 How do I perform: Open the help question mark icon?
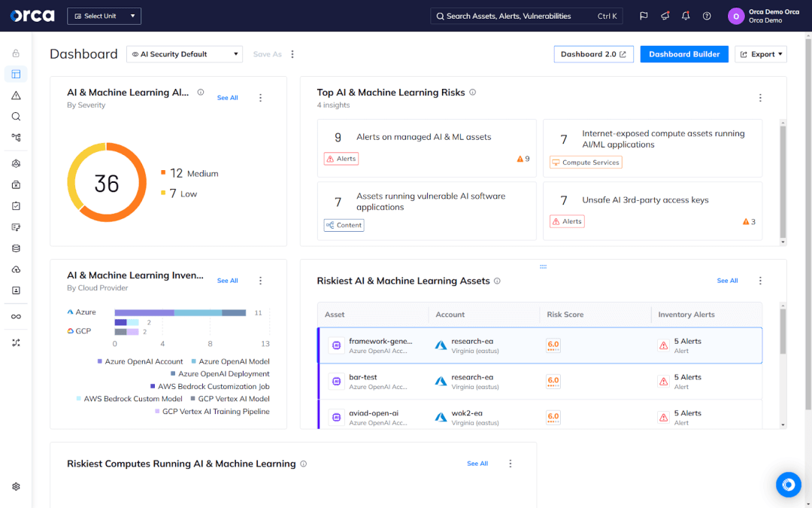coord(707,16)
